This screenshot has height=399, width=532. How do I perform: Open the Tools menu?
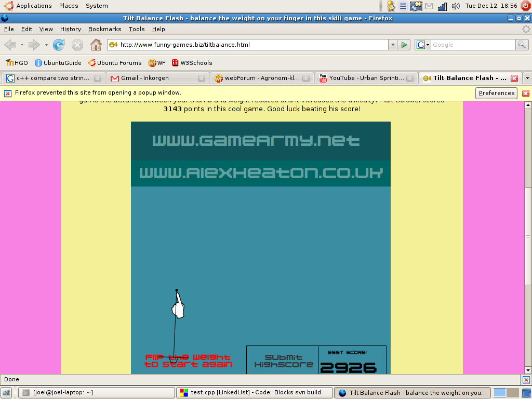tap(137, 29)
